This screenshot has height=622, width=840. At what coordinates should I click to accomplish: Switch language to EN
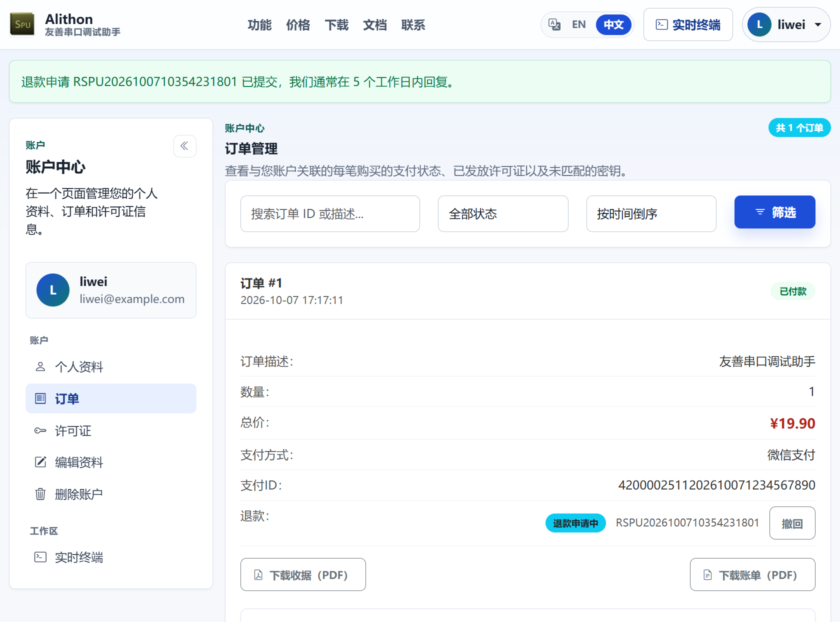[578, 24]
